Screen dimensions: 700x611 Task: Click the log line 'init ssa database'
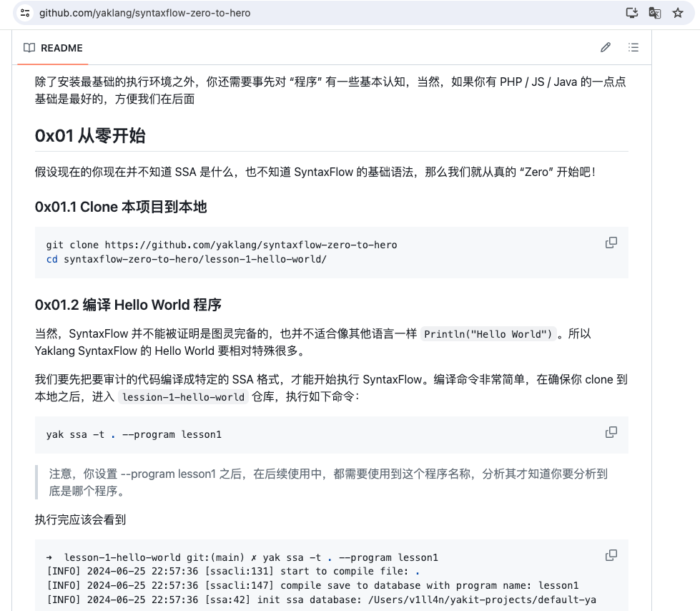pos(322,600)
